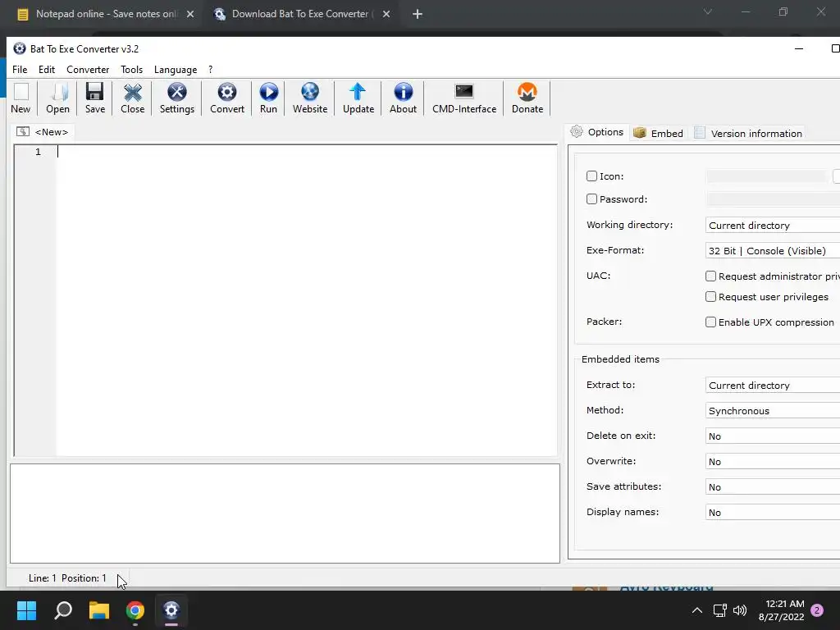Enable the Icon checkbox
Image resolution: width=840 pixels, height=630 pixels.
pos(591,176)
